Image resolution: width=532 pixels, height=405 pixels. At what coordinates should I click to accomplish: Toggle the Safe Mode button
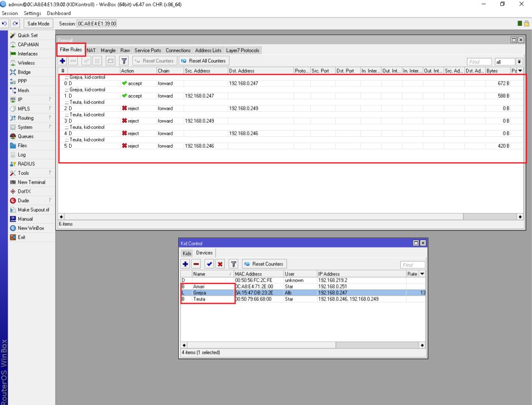38,23
